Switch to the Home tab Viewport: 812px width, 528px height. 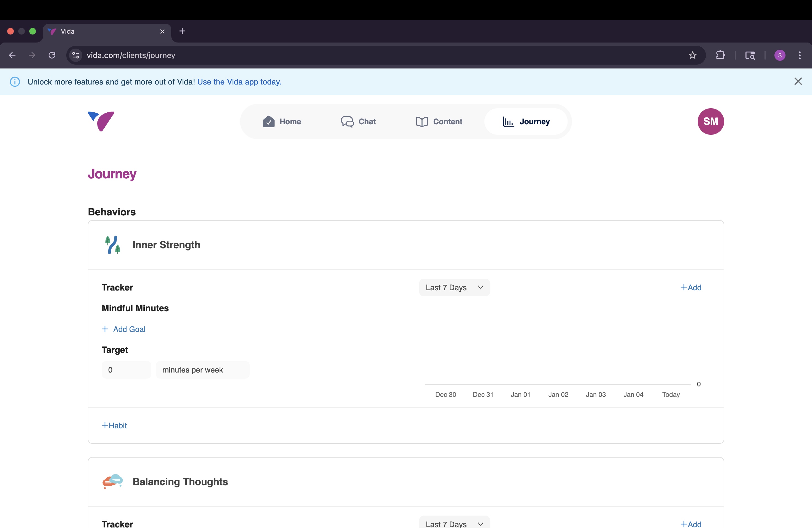[x=282, y=122]
